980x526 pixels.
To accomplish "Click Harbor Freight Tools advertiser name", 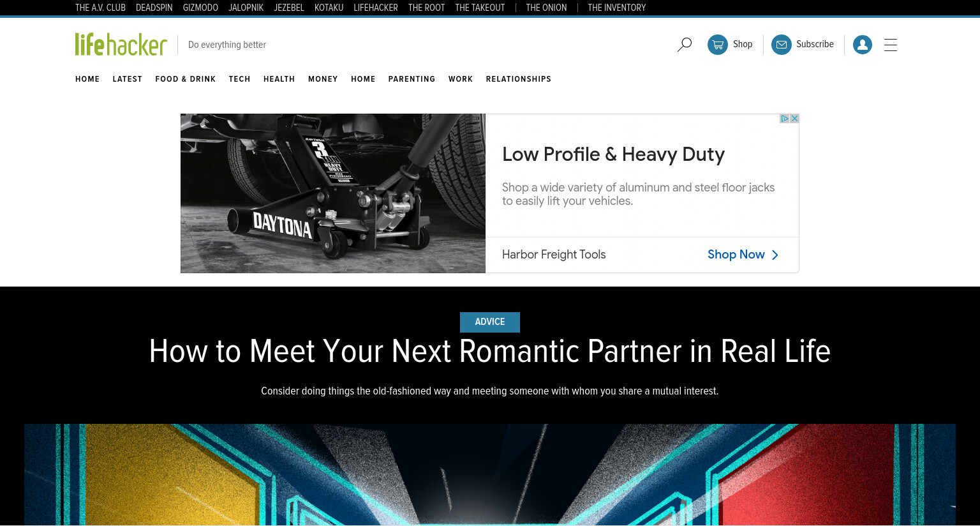I will click(554, 255).
